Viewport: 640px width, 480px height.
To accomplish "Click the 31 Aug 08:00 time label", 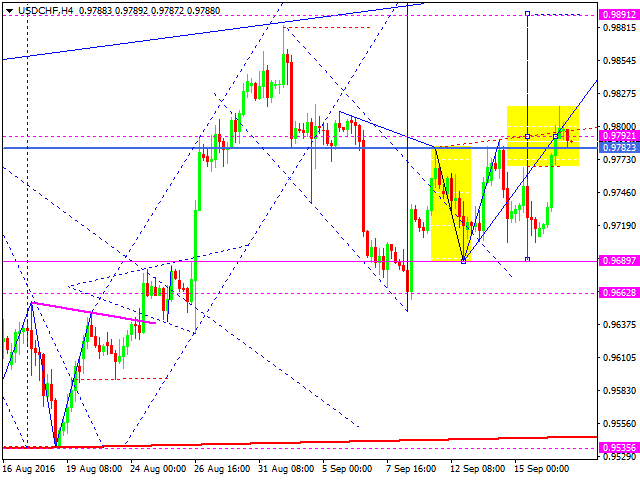I will [286, 469].
